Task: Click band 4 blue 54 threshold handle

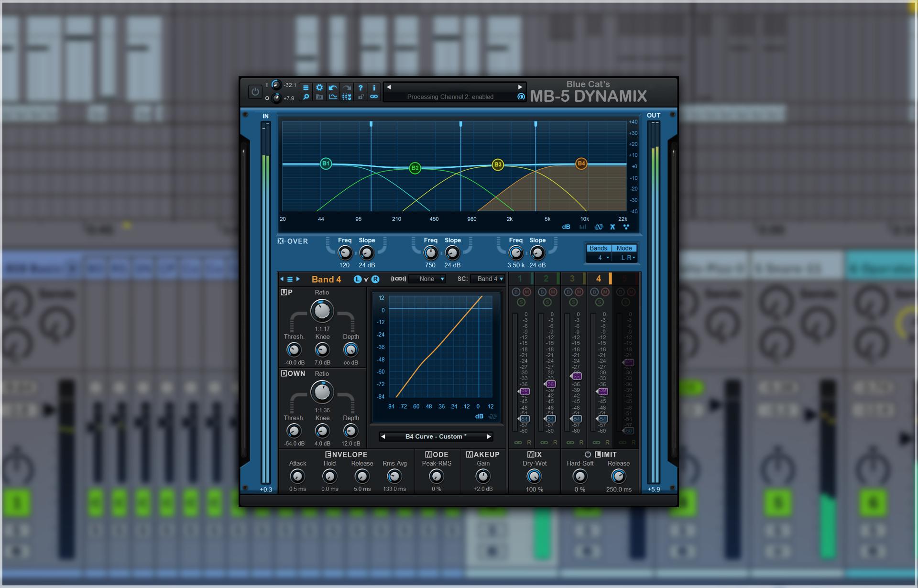Action: [x=602, y=419]
